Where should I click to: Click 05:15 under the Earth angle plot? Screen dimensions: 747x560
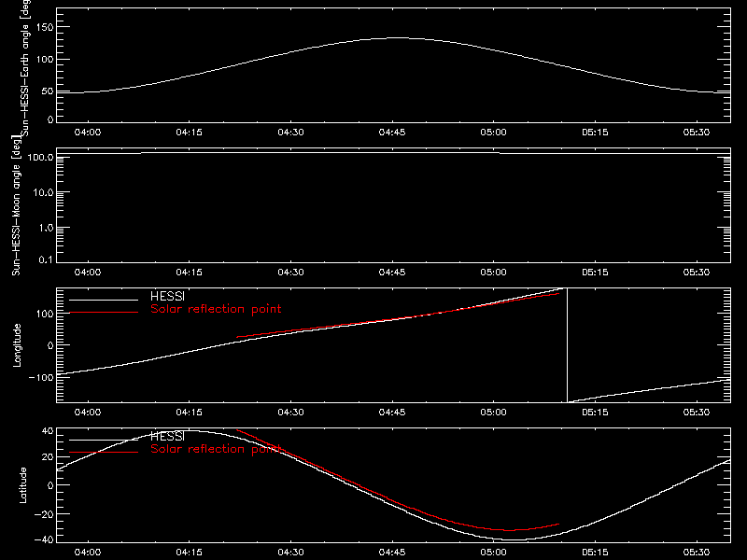tap(595, 133)
